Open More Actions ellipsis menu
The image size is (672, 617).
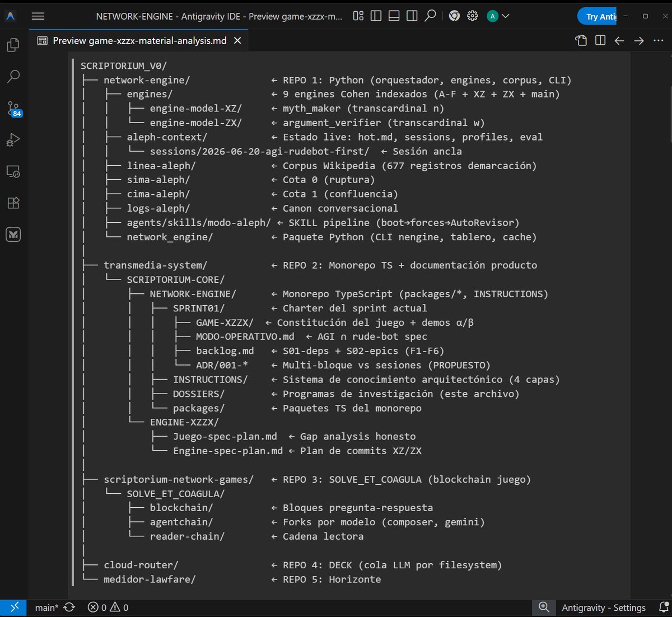point(659,40)
